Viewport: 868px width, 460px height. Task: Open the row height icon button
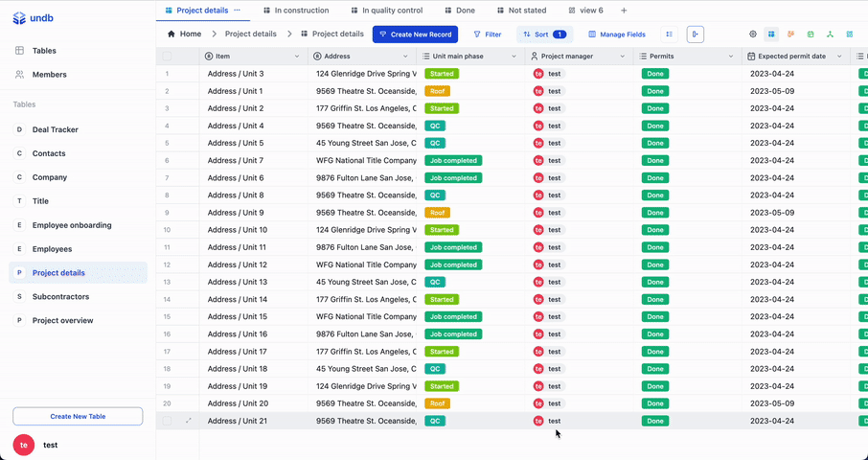tap(670, 34)
